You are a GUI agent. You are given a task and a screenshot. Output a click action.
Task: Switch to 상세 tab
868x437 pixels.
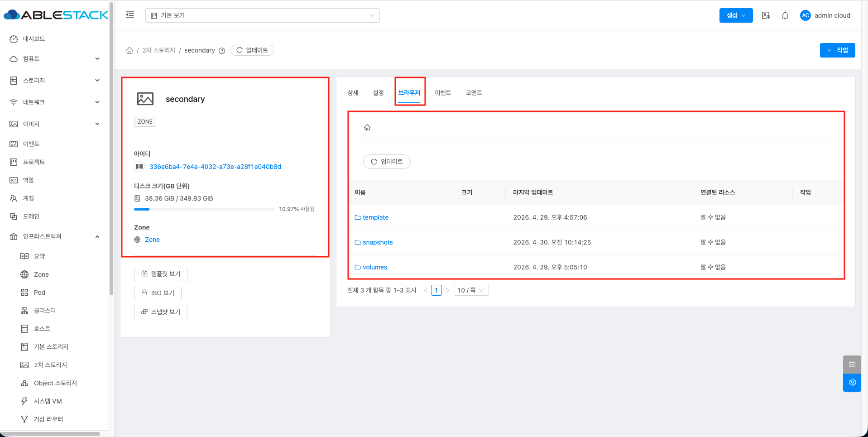point(353,93)
